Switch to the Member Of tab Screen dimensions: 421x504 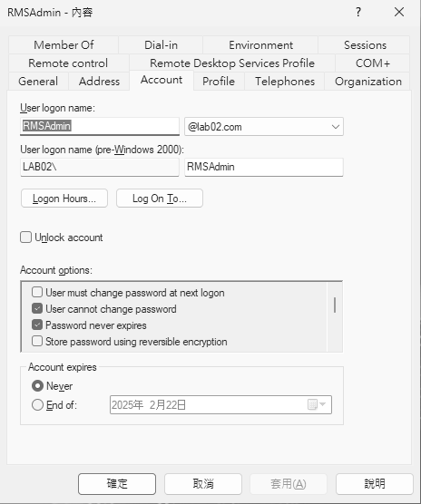(64, 45)
